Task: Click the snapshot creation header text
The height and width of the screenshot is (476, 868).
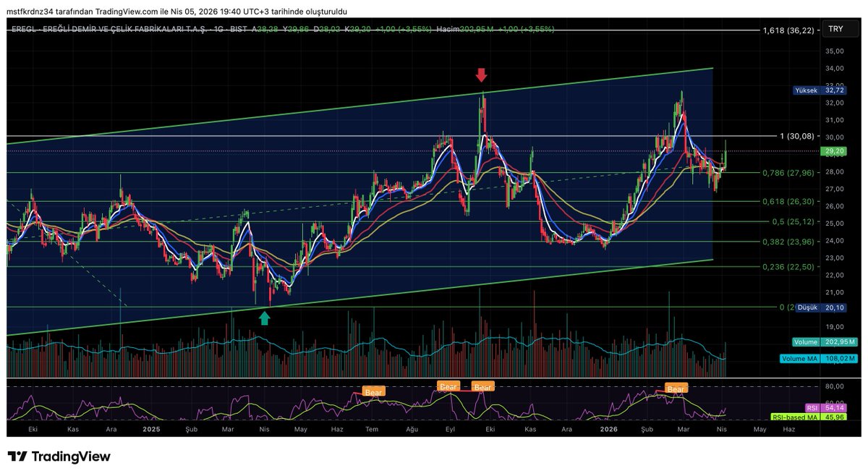Action: pos(177,12)
